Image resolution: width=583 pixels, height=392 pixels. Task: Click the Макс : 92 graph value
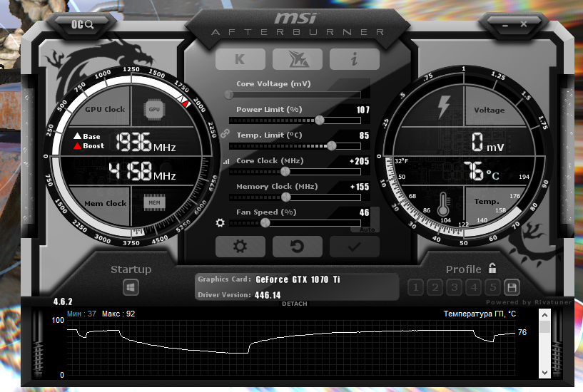pos(118,314)
